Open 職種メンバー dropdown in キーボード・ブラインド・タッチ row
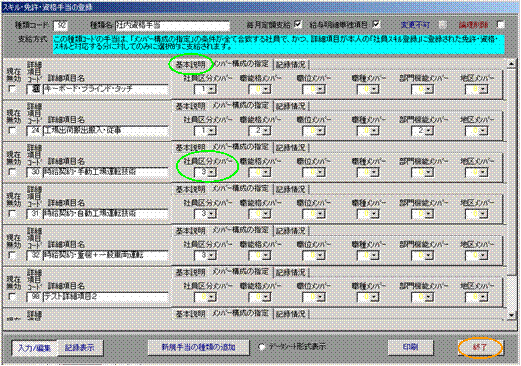This screenshot has width=521, height=366. point(375,89)
